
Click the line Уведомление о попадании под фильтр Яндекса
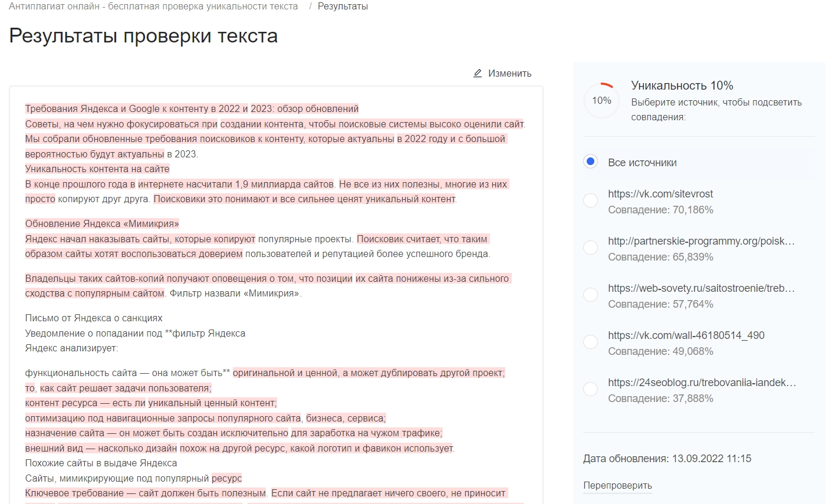(135, 334)
